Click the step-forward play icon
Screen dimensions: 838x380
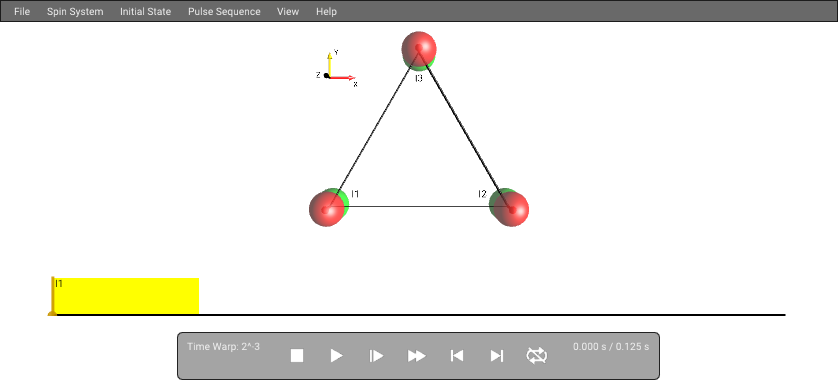point(376,355)
